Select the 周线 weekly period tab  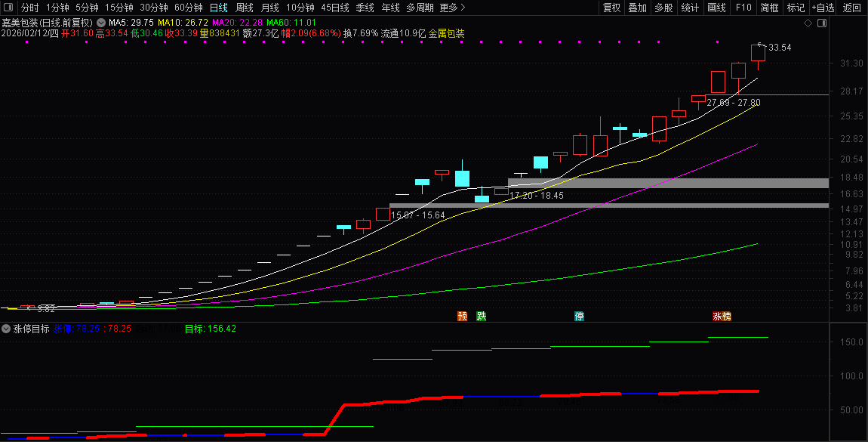(x=245, y=8)
